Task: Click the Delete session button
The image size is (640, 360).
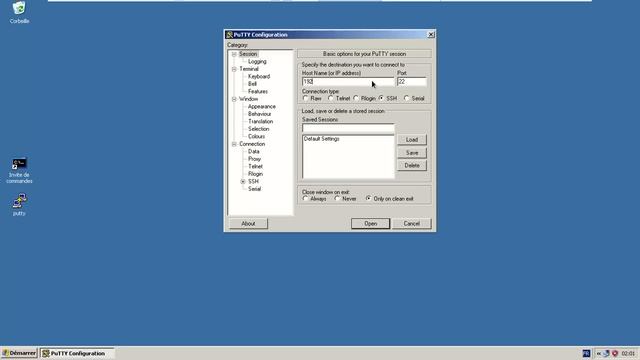Action: click(x=412, y=165)
